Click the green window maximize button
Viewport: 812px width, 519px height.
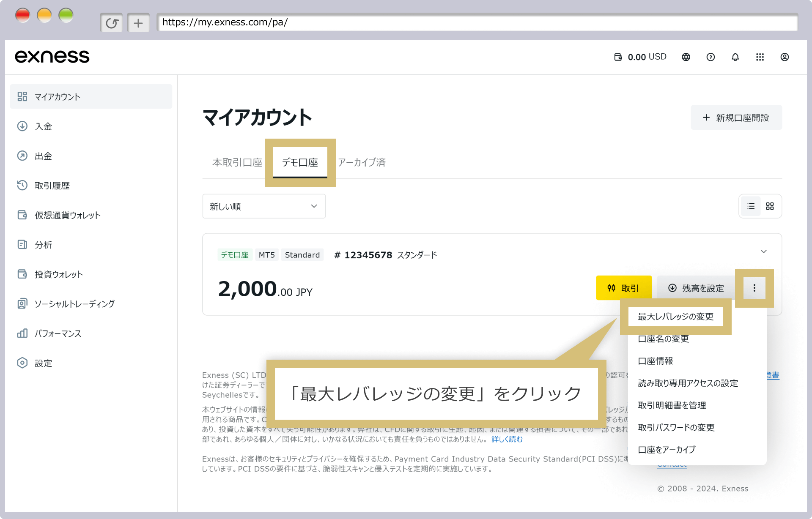[x=66, y=16]
